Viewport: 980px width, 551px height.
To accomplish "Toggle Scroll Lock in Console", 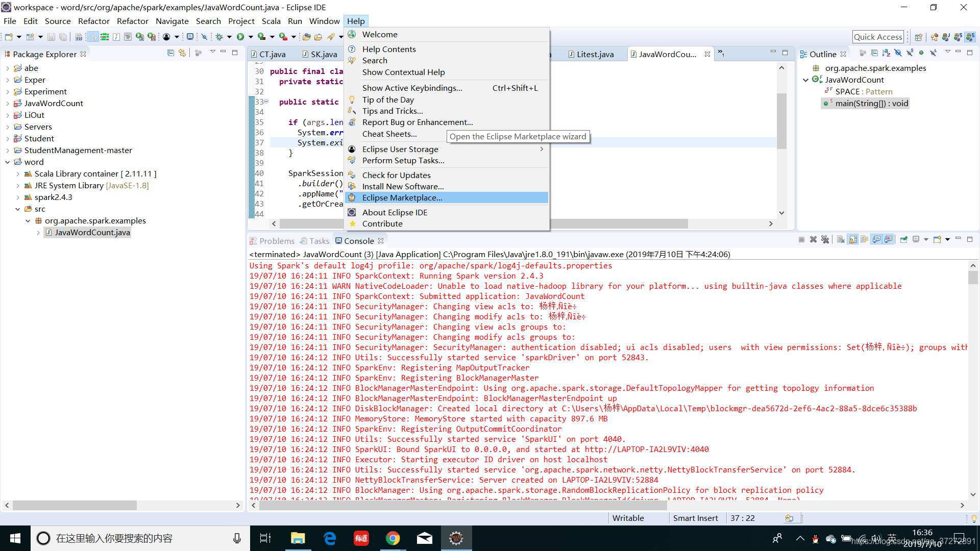I will [x=853, y=239].
